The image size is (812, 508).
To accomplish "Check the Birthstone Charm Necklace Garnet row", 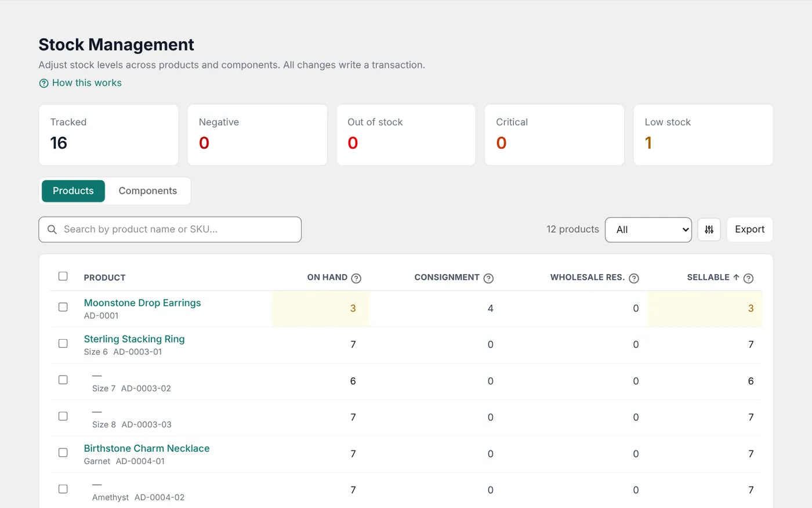I will tap(63, 452).
